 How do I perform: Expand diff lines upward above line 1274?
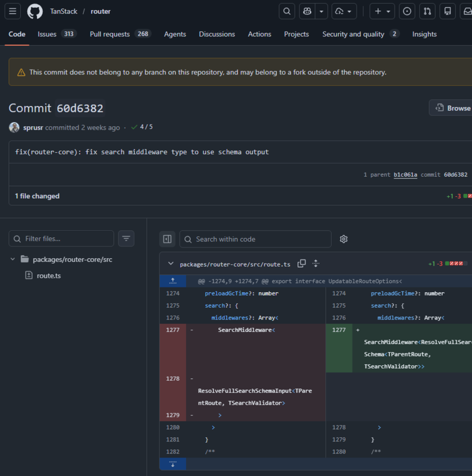[173, 281]
